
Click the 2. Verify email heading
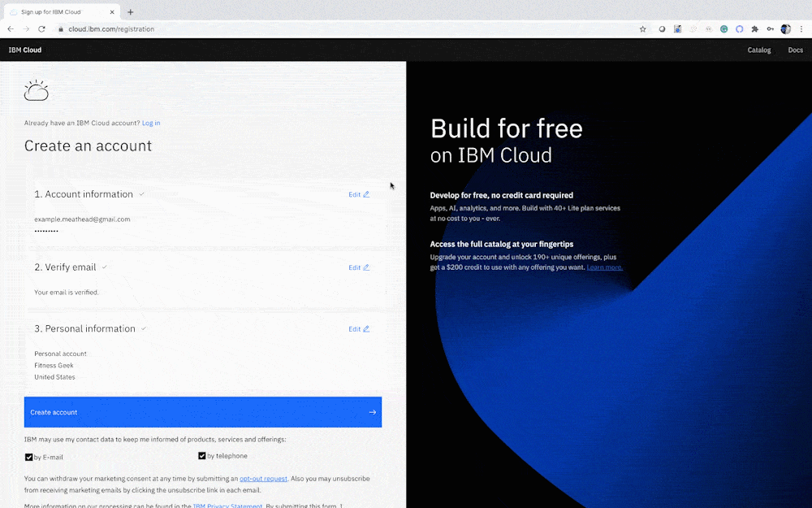click(65, 267)
